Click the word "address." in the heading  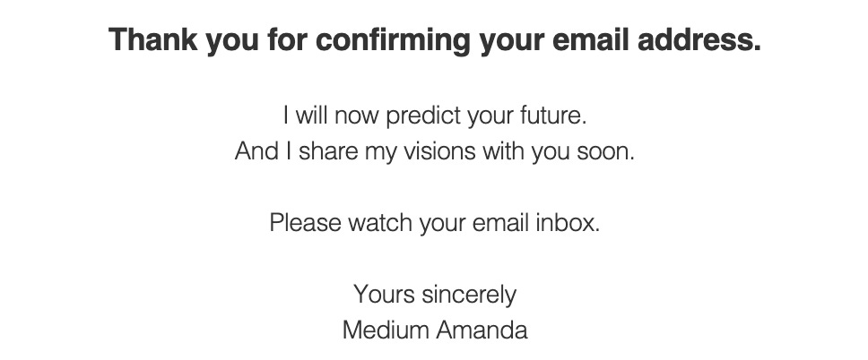point(699,39)
